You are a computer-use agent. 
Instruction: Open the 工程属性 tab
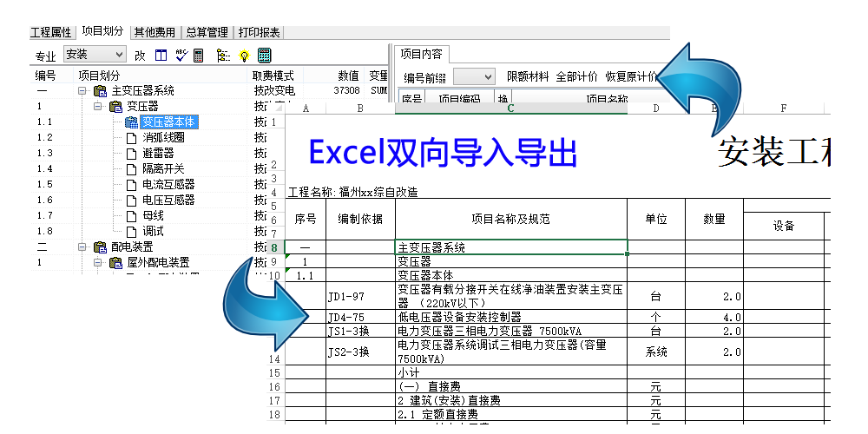coord(51,33)
